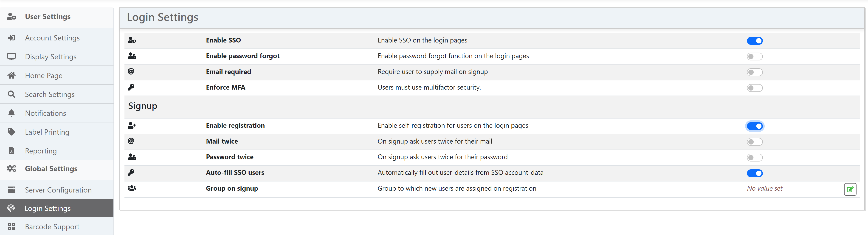This screenshot has width=868, height=235.
Task: Open Account Settings in the sidebar
Action: point(52,38)
